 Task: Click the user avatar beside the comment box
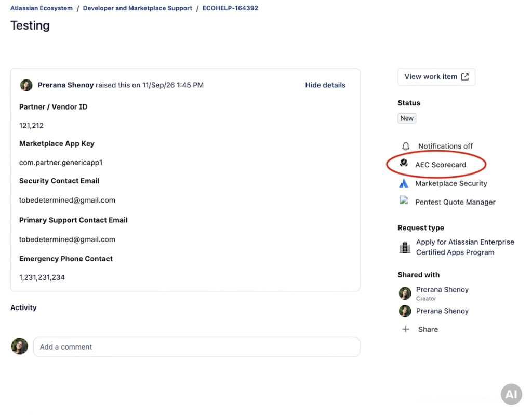click(x=20, y=346)
